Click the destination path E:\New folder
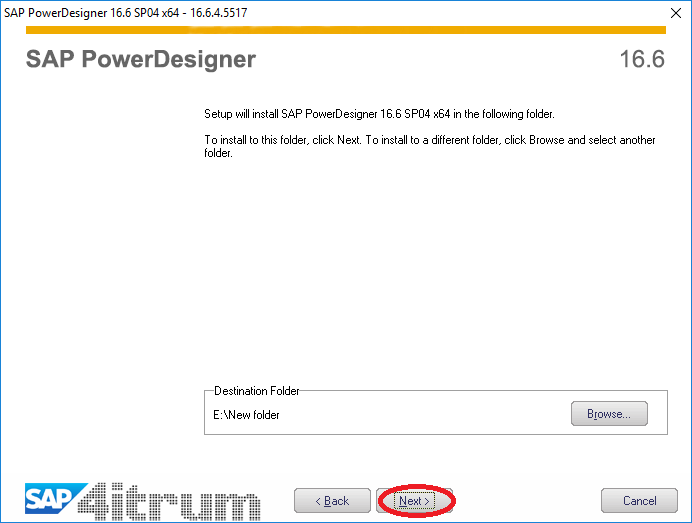692x523 pixels. (246, 415)
